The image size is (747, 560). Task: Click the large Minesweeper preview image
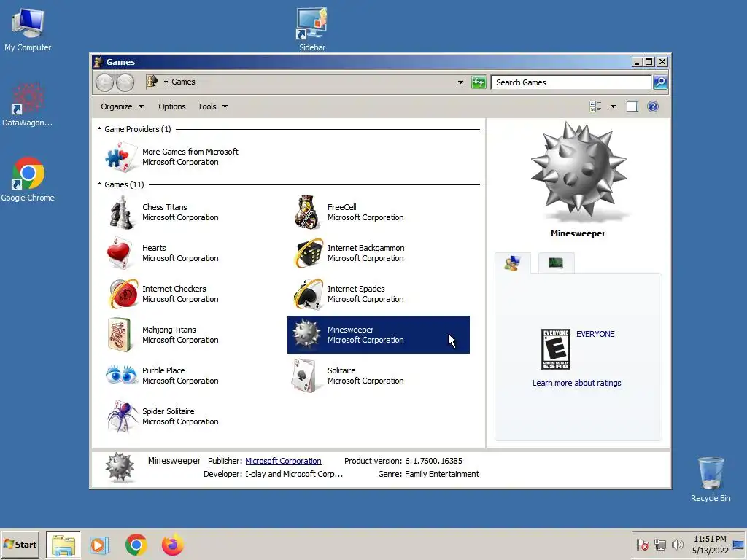pos(578,172)
